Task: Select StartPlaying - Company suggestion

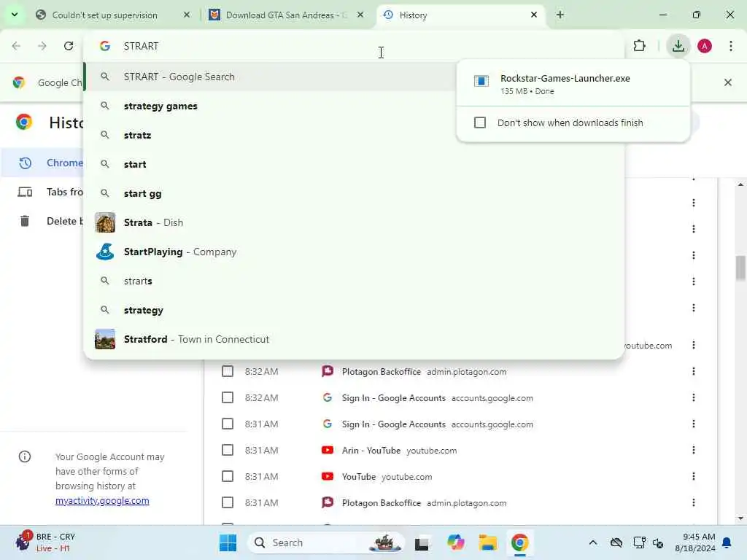Action: pos(354,252)
